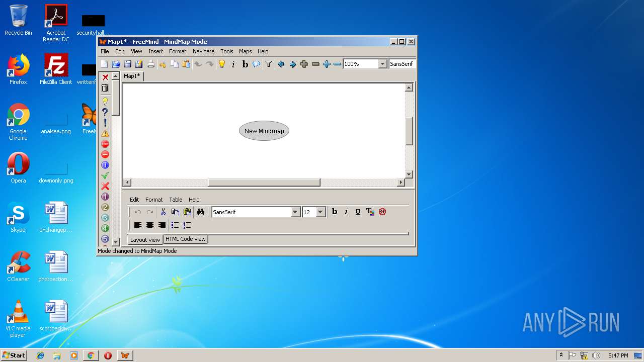Add the priority 1 circle icon

tap(105, 197)
